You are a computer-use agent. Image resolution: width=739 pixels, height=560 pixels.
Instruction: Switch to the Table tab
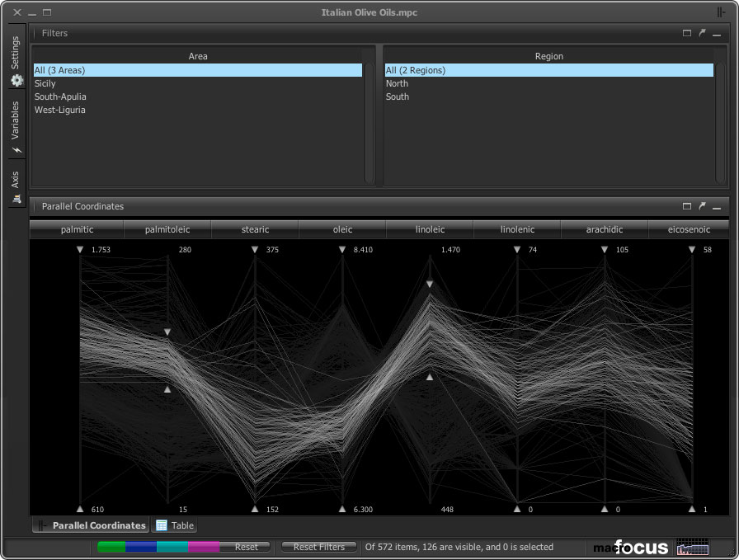(x=175, y=525)
